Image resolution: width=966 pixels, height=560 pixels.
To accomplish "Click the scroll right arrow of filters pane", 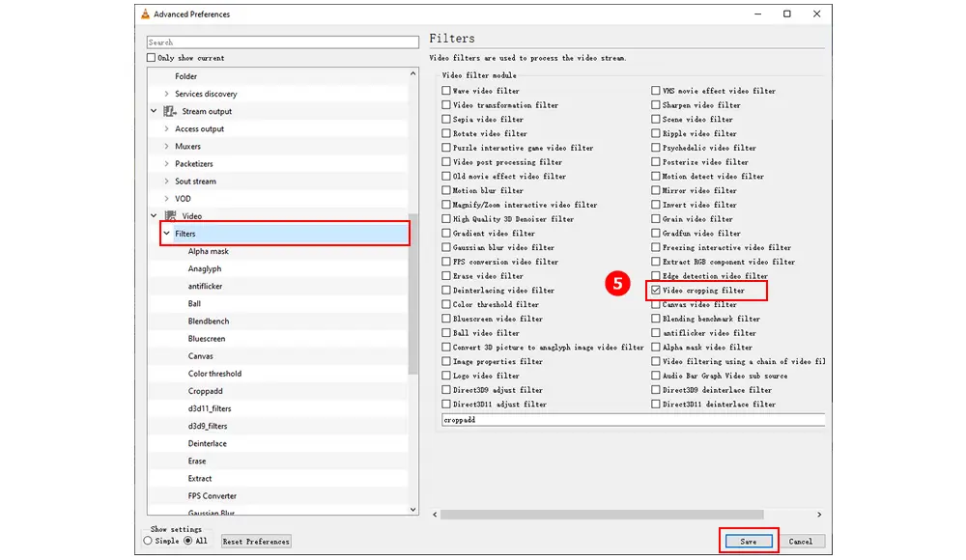I will [819, 515].
